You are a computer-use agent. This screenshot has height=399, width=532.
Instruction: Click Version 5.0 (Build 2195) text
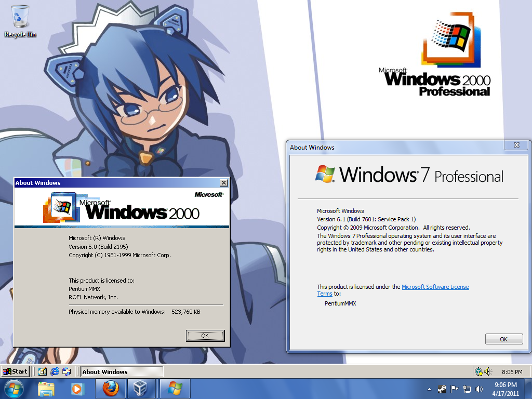pyautogui.click(x=98, y=247)
